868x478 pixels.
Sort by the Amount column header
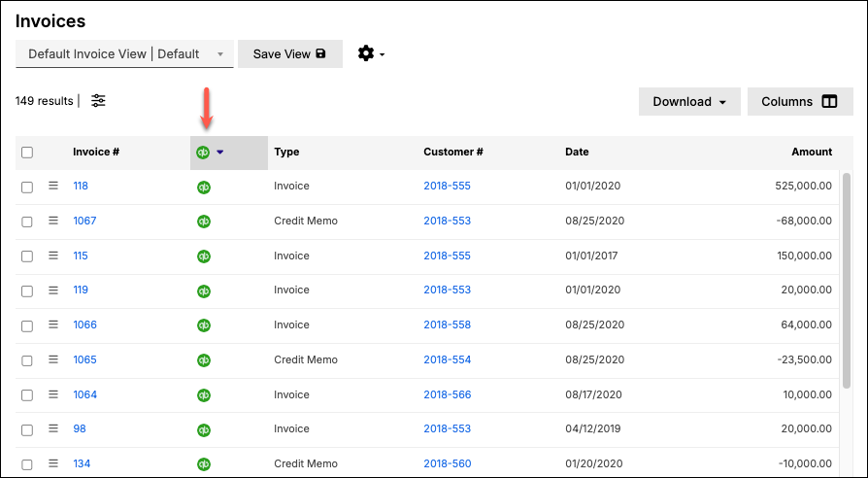click(812, 152)
